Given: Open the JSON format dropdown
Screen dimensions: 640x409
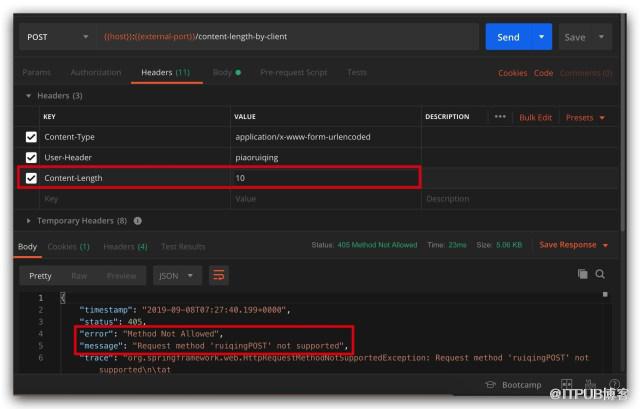Looking at the screenshot, I should coord(176,276).
